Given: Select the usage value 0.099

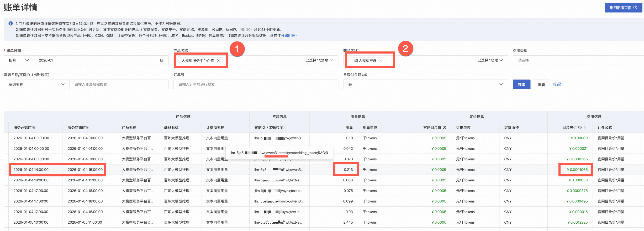Looking at the screenshot, I should click(348, 201).
